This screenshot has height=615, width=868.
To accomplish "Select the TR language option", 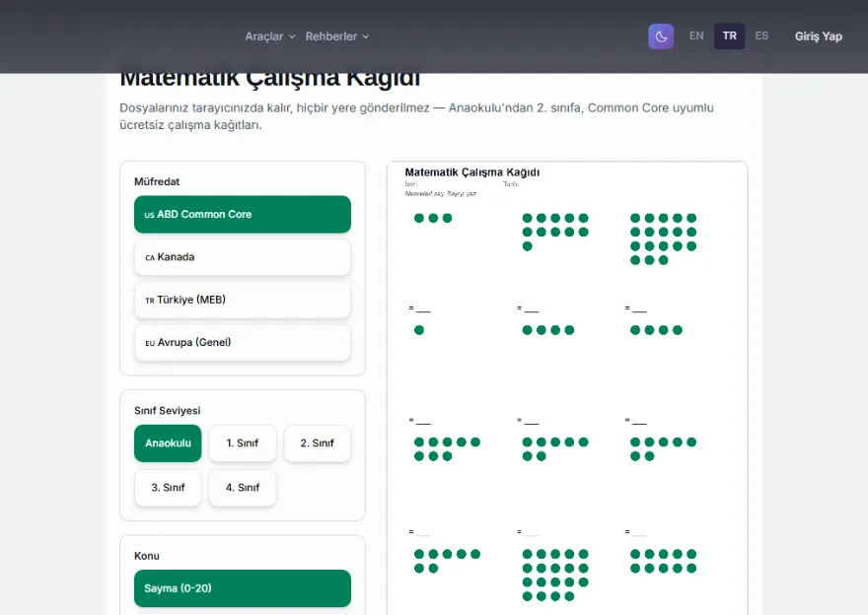I will tap(729, 35).
